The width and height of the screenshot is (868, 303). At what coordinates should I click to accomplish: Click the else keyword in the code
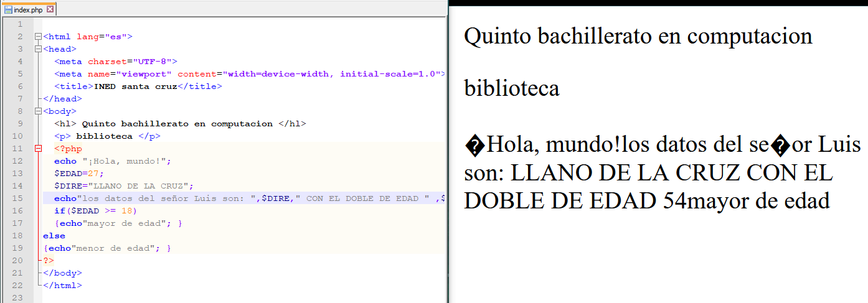54,236
